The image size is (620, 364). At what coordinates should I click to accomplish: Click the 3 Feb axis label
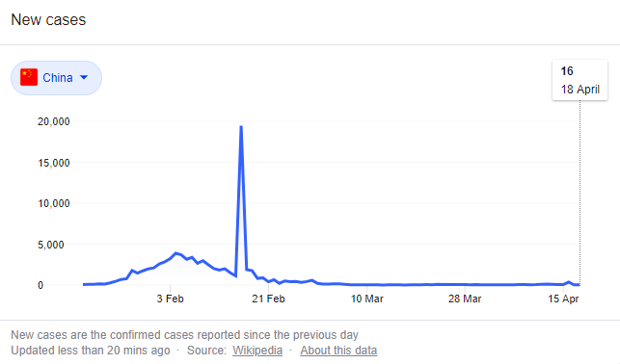click(170, 299)
